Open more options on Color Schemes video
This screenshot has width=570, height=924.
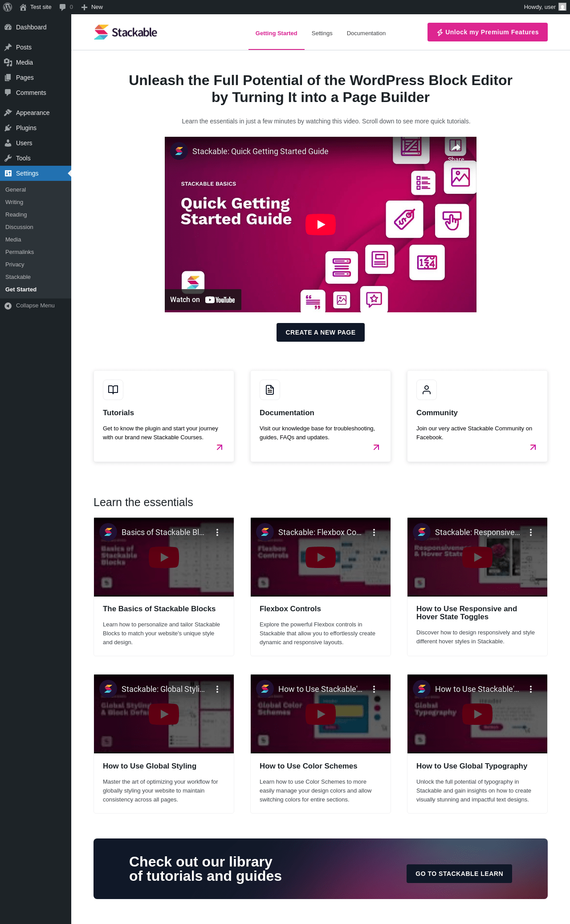[374, 689]
